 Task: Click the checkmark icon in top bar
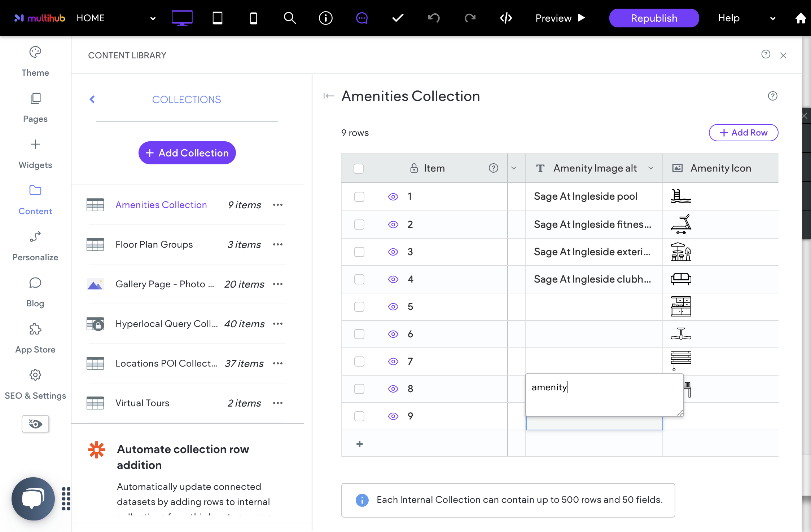click(398, 18)
